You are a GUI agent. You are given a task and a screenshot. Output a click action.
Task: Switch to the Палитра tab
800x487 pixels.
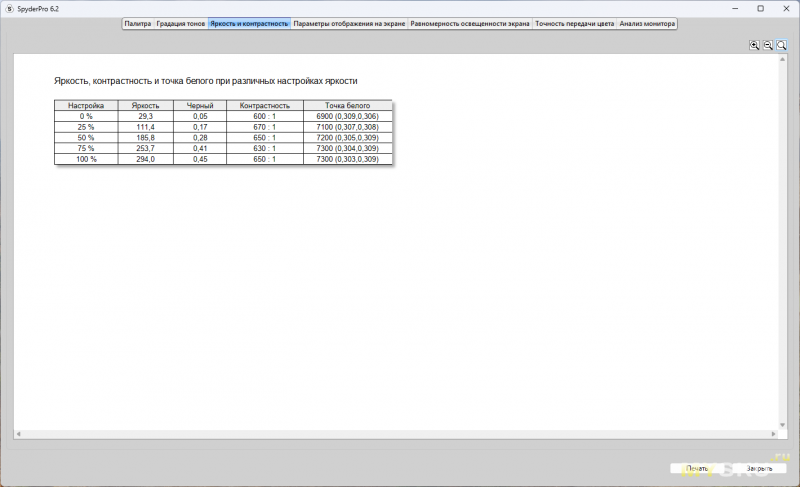(x=137, y=23)
